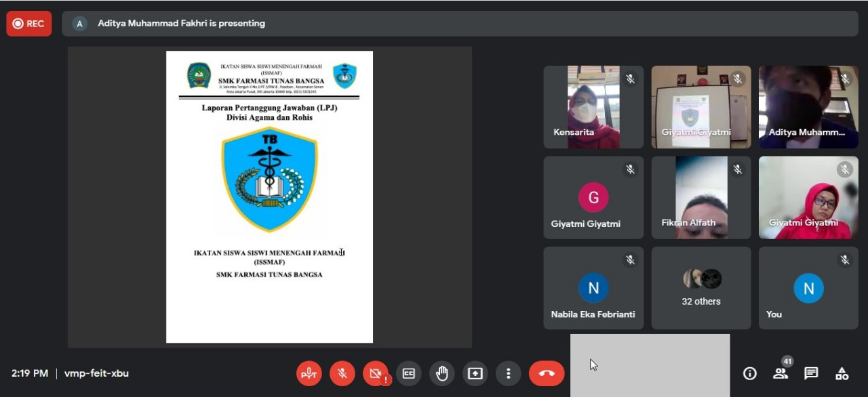Image resolution: width=868 pixels, height=397 pixels.
Task: Click the PTT push-to-talk button
Action: [309, 373]
